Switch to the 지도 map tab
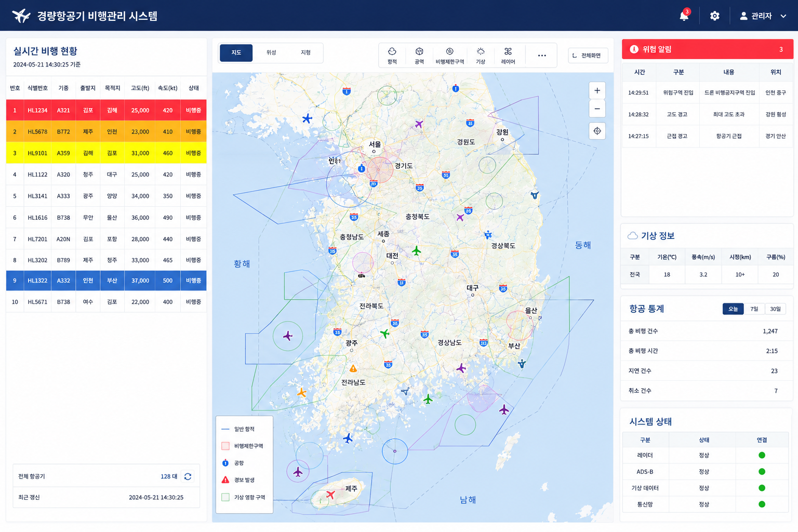Image resolution: width=798 pixels, height=532 pixels. (x=236, y=52)
